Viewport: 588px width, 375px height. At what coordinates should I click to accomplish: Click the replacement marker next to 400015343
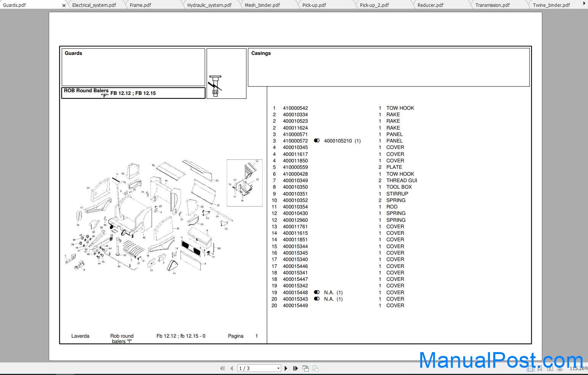click(317, 299)
